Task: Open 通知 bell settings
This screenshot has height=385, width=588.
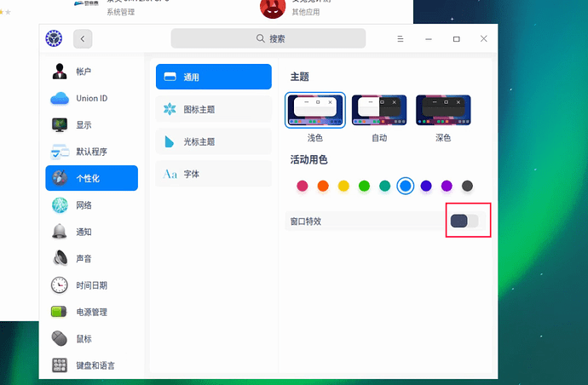Action: point(91,232)
